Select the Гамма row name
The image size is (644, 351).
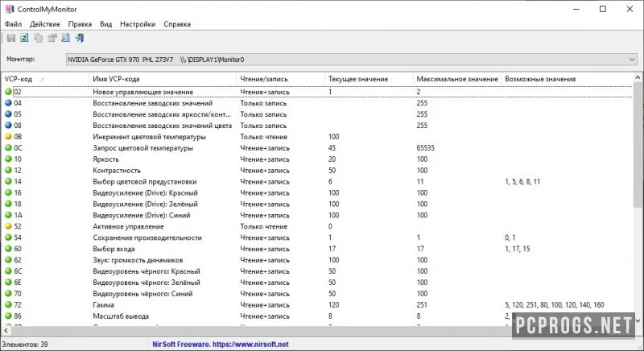(x=104, y=305)
